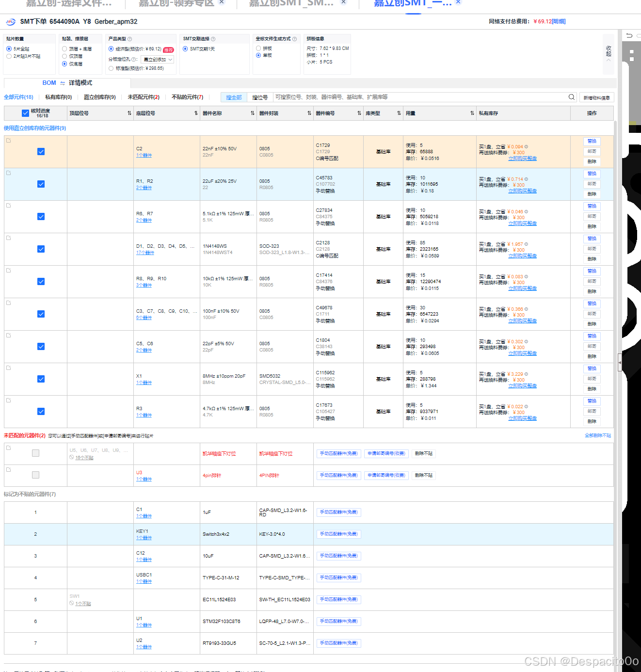Click the undo arrow icon in right panel
The width and height of the screenshot is (641, 672).
point(629,35)
